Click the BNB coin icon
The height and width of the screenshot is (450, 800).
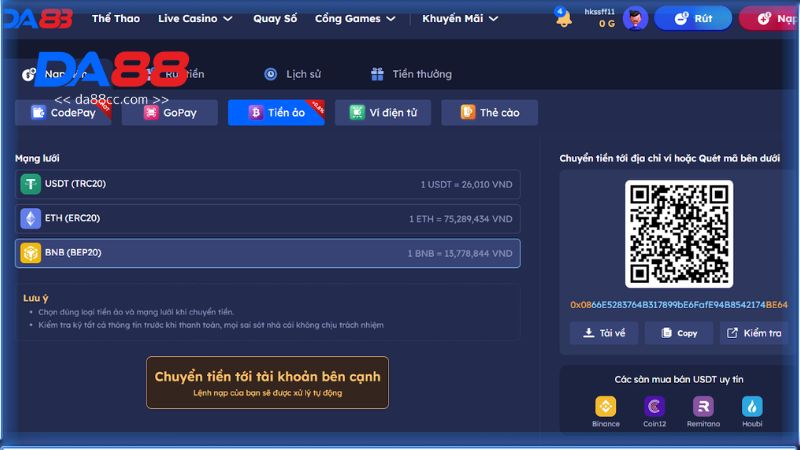click(x=31, y=253)
